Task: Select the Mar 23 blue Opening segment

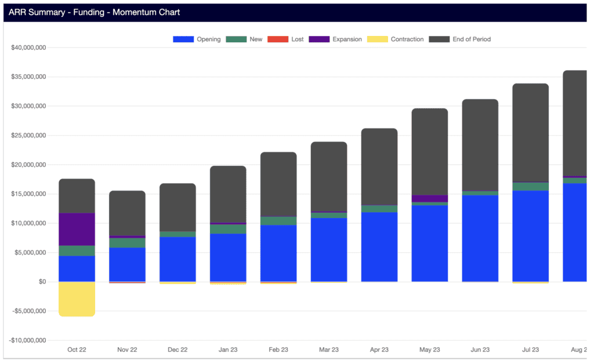Action: click(329, 250)
